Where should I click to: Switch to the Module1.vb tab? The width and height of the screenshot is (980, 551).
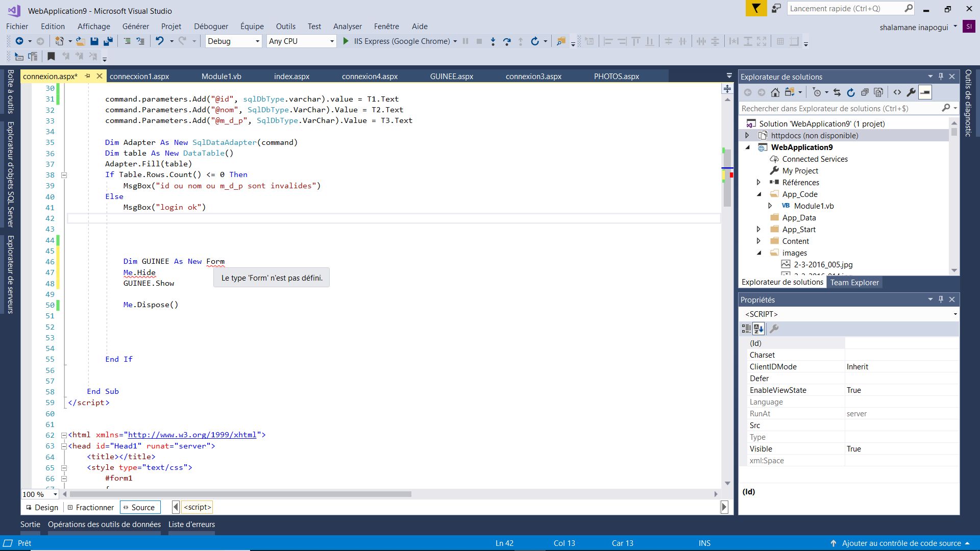221,77
